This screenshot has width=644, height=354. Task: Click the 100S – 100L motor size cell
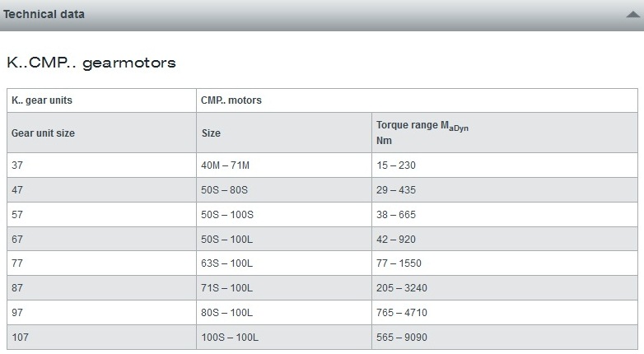point(231,338)
